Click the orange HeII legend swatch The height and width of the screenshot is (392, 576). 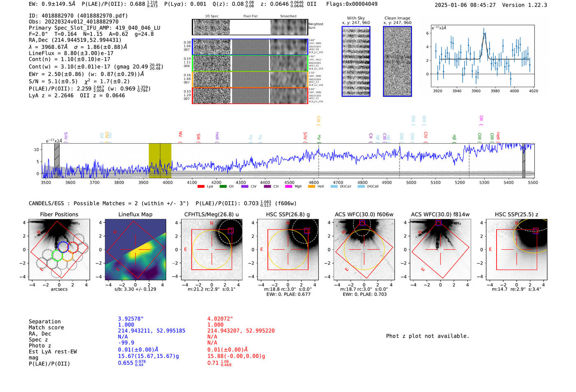(311, 187)
